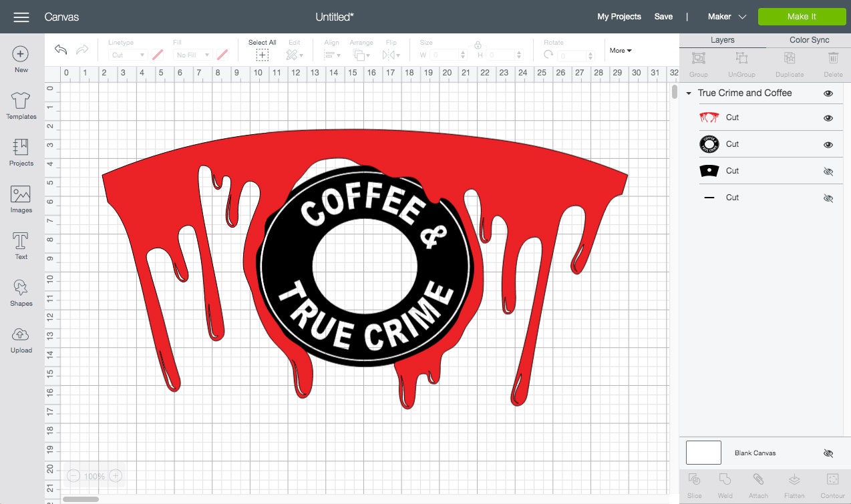Click the Fill color swatch
The height and width of the screenshot is (504, 851).
[222, 54]
